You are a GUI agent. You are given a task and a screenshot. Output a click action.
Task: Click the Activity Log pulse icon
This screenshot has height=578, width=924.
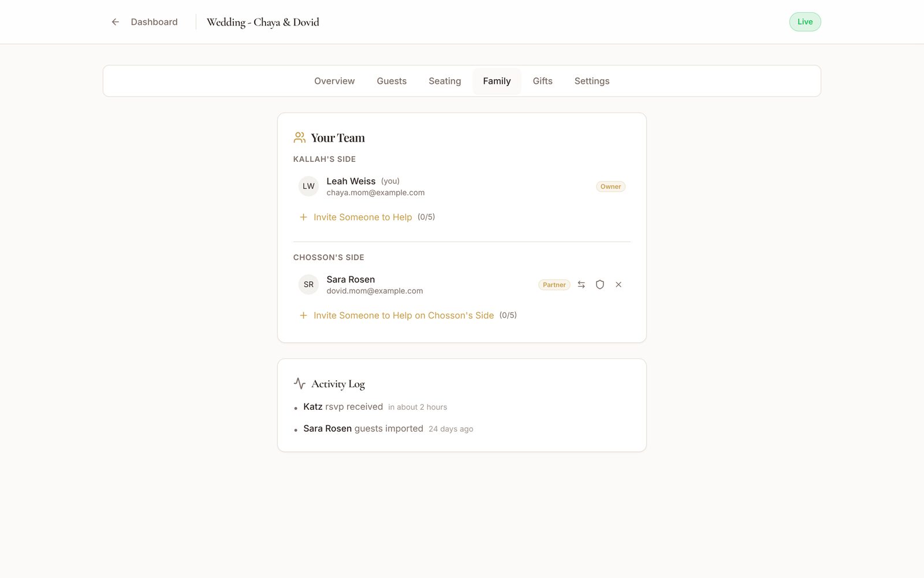299,383
